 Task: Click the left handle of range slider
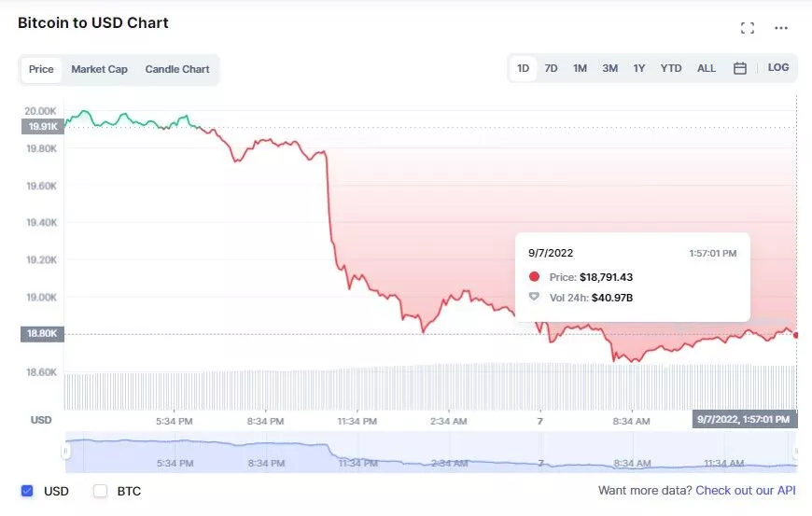tap(65, 452)
